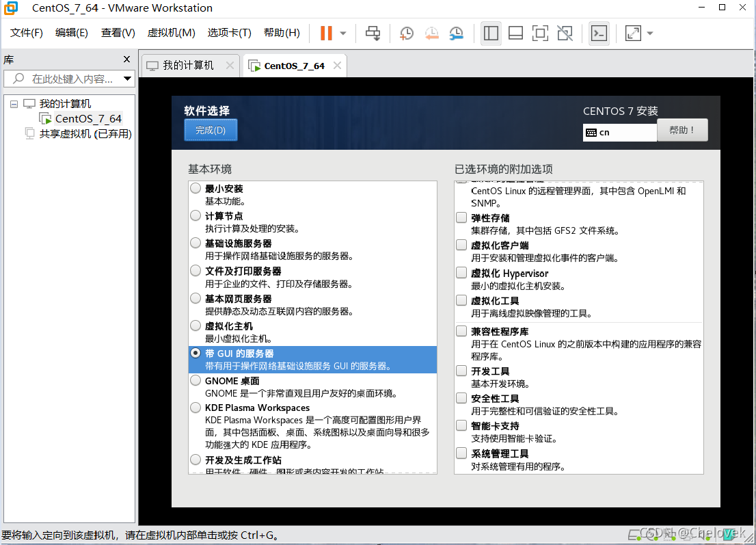Select the 带 GUI 的服务器 radio button
Image resolution: width=756 pixels, height=545 pixels.
click(195, 353)
